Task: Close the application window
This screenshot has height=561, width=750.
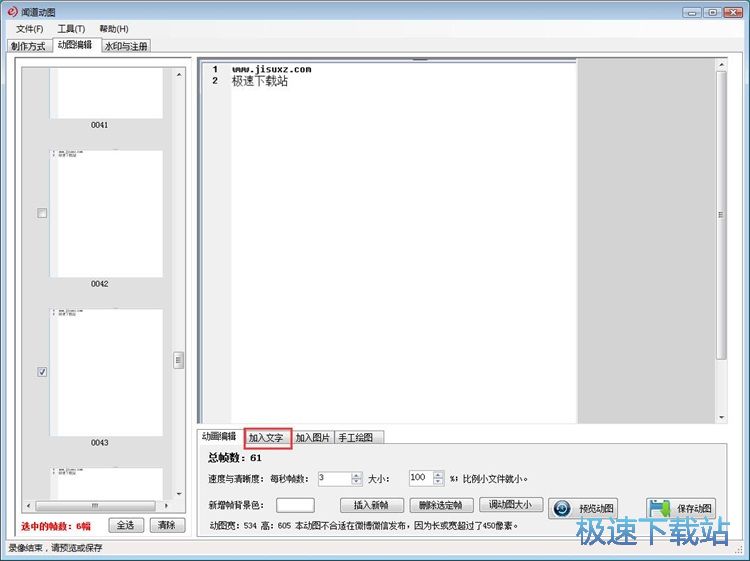Action: pyautogui.click(x=733, y=12)
